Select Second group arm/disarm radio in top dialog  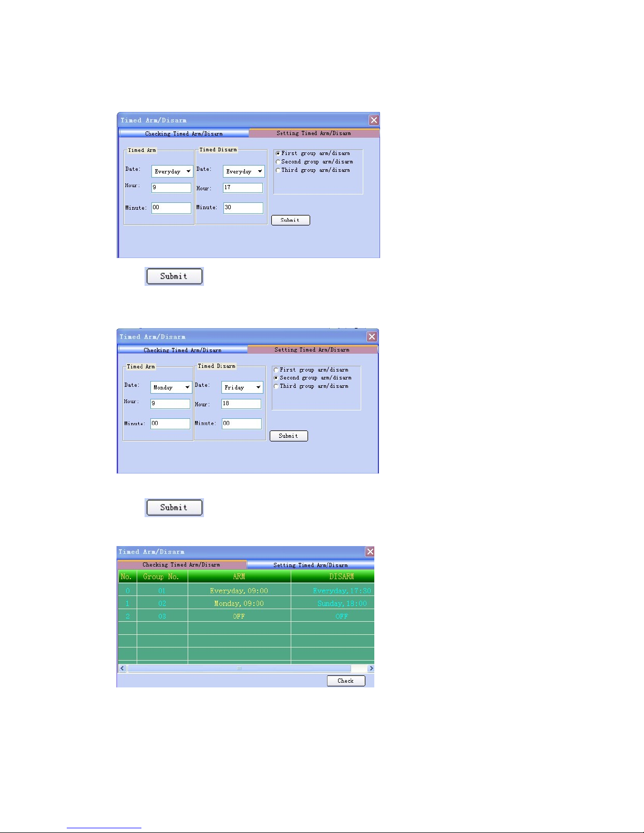278,162
